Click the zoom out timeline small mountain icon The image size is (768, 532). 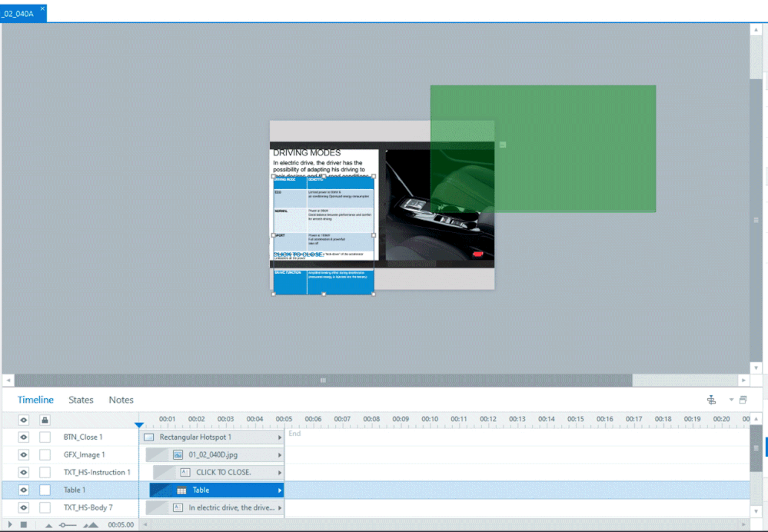(x=48, y=525)
